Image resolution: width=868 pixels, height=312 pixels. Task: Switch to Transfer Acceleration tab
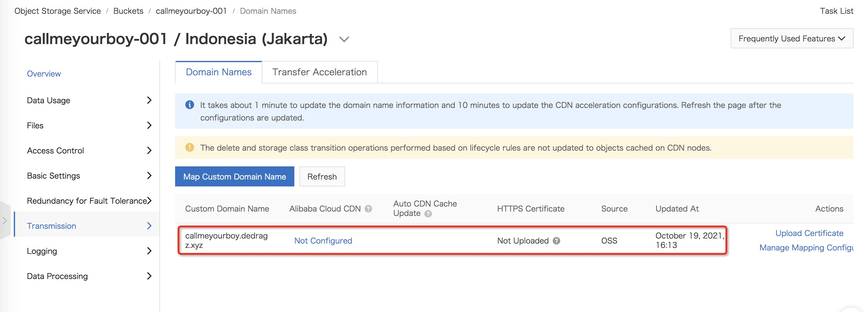tap(319, 72)
